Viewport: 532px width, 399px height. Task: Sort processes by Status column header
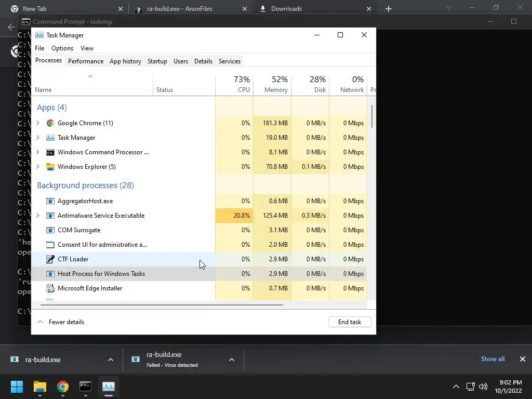(x=184, y=85)
